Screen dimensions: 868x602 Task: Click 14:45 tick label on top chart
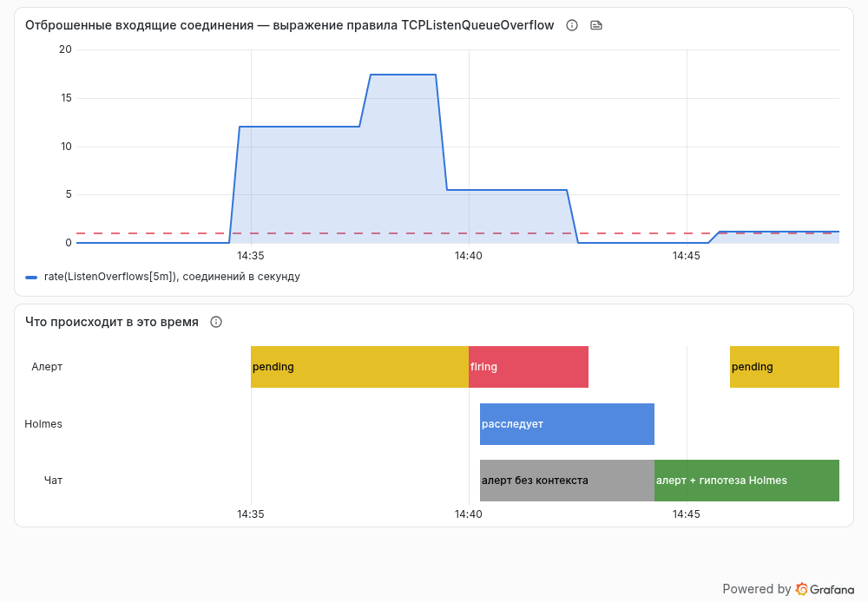click(x=687, y=256)
